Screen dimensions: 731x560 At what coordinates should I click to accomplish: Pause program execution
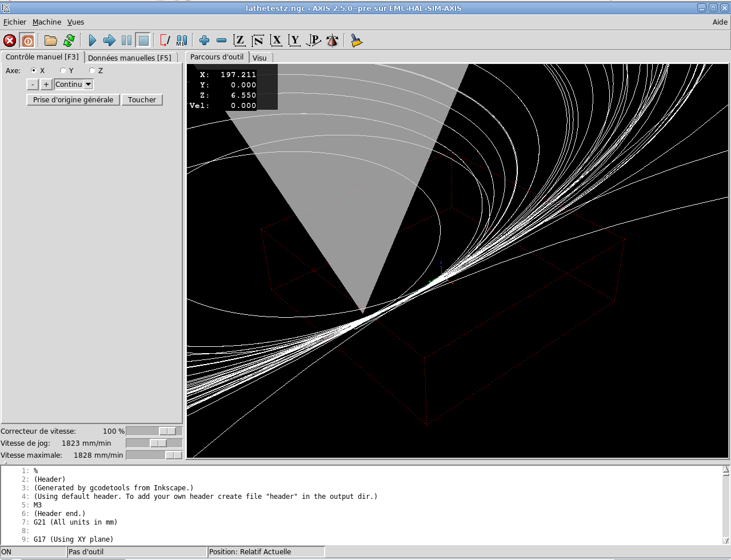click(126, 41)
